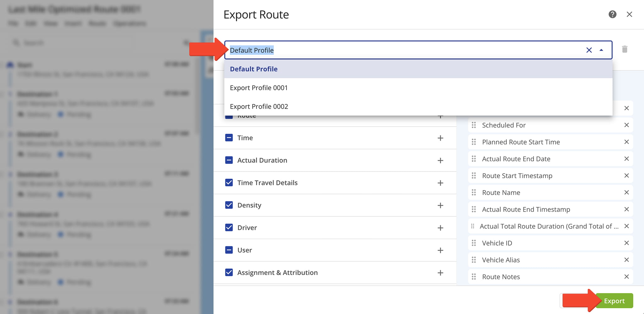The width and height of the screenshot is (644, 314).
Task: Select Default Profile in the dropdown list
Action: [253, 69]
